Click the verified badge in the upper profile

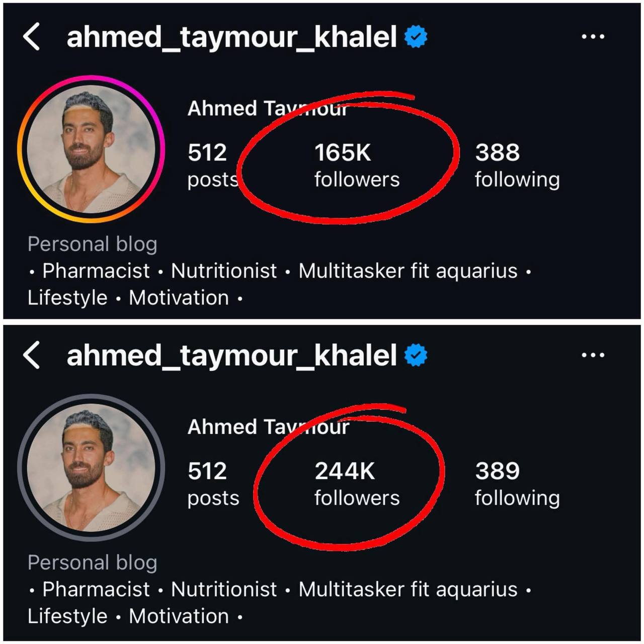[416, 37]
